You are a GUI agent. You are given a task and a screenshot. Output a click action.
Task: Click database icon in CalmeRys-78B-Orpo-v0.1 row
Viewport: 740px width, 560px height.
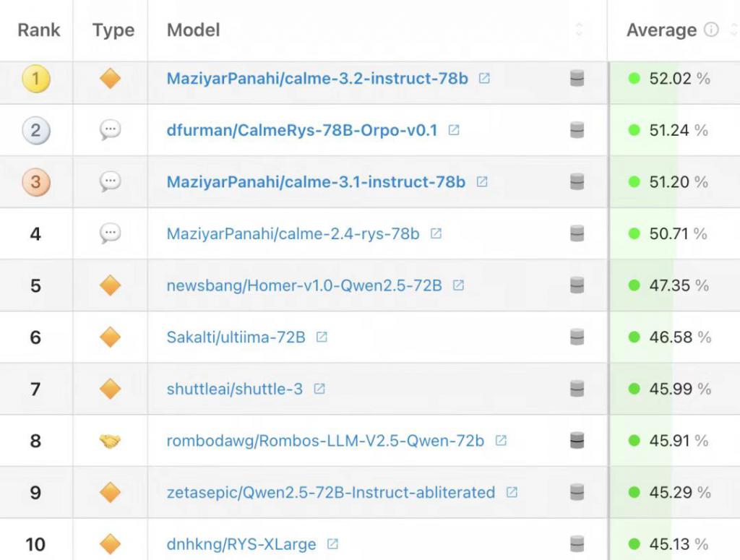(577, 130)
